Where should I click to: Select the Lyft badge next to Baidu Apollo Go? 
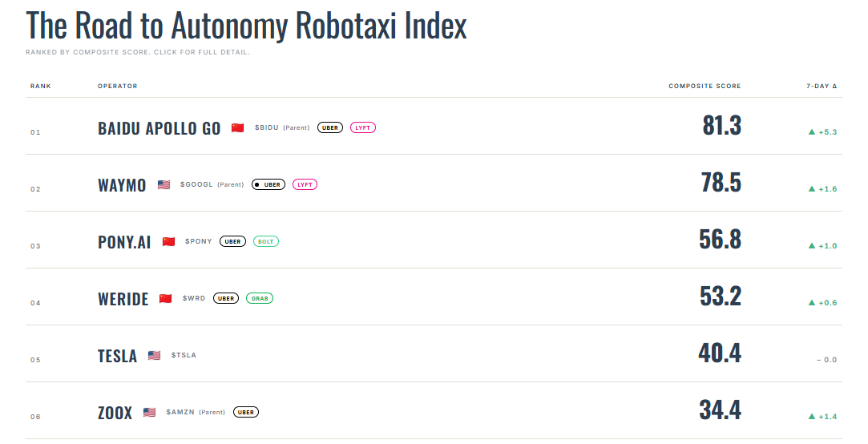coord(363,128)
